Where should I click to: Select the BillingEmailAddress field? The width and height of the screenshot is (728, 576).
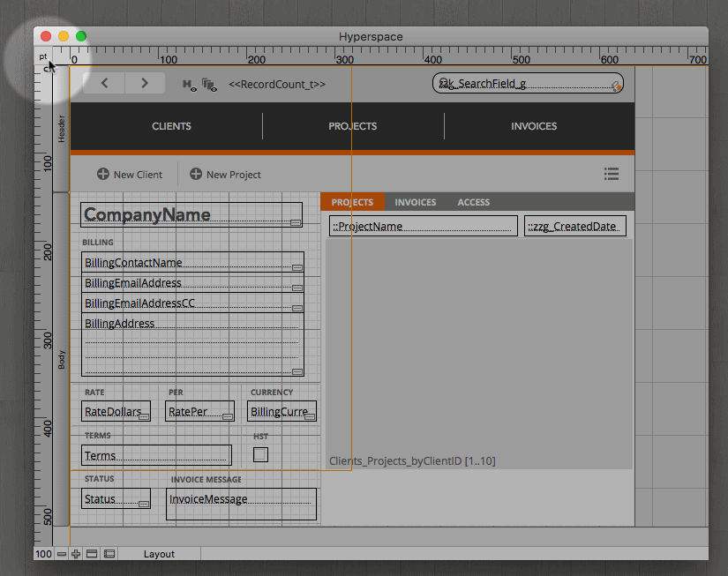[192, 282]
